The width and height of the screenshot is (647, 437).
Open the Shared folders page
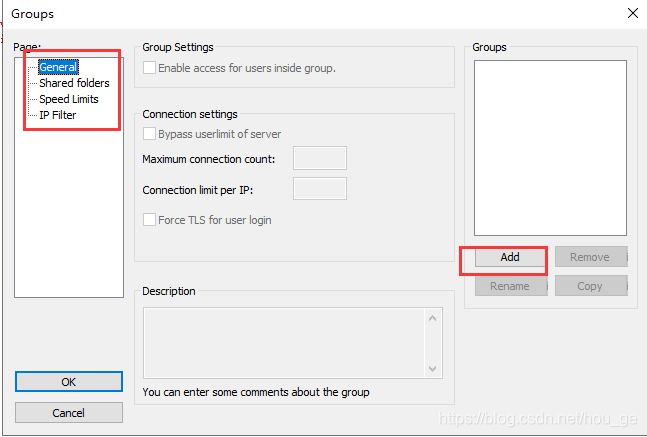point(74,83)
